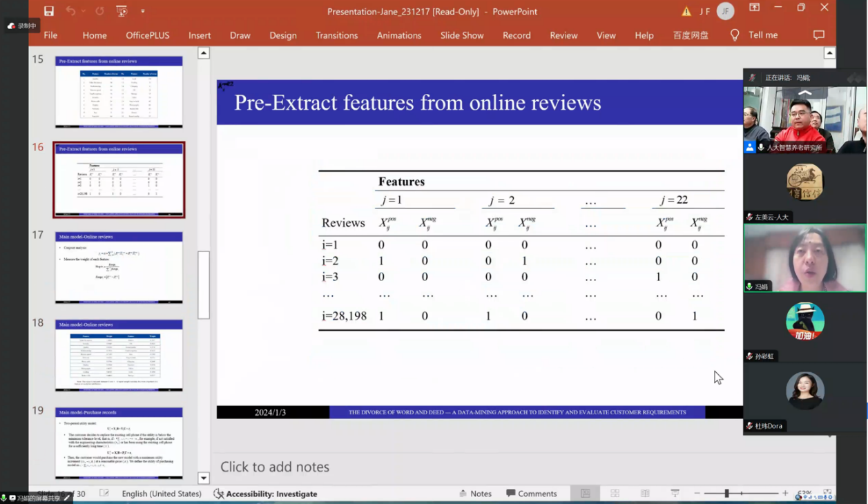This screenshot has height=504, width=868.
Task: Collapse the video participant panel chevron
Action: coord(804,93)
